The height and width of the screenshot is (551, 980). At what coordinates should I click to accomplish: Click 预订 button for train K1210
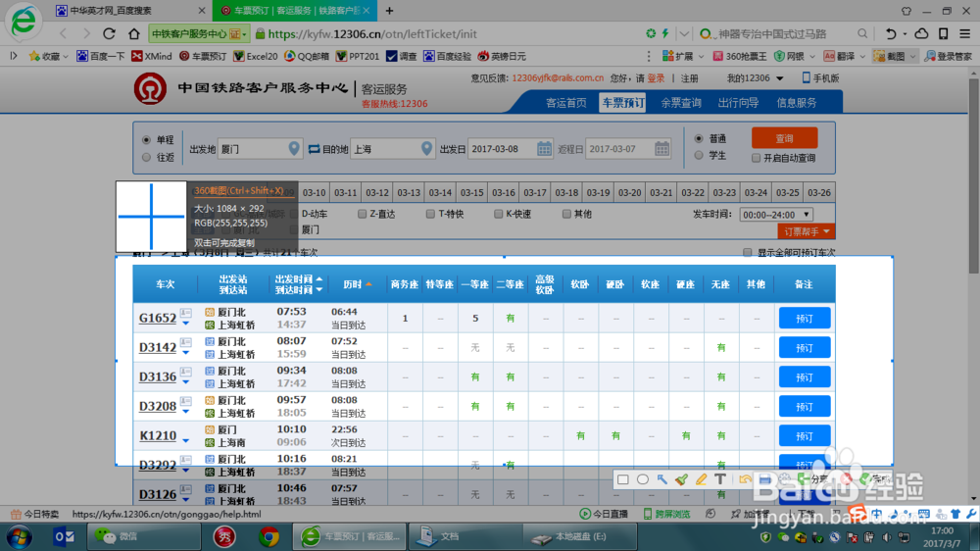805,436
